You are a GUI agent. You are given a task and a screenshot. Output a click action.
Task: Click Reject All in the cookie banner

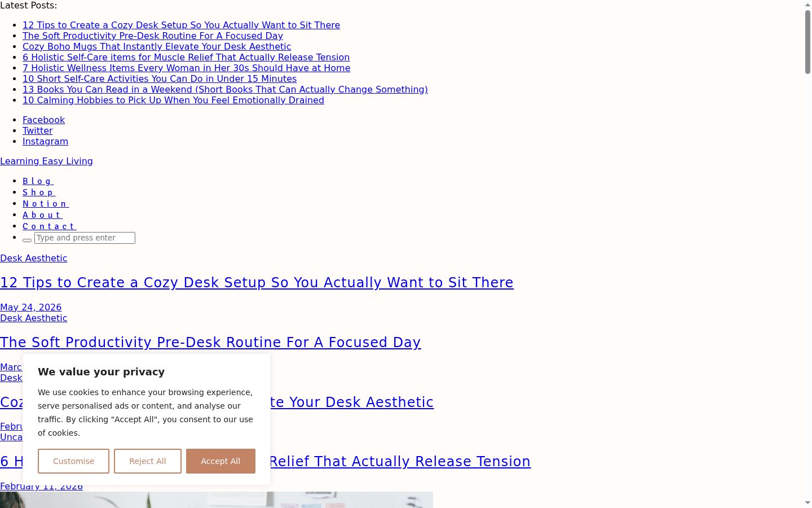click(x=148, y=461)
